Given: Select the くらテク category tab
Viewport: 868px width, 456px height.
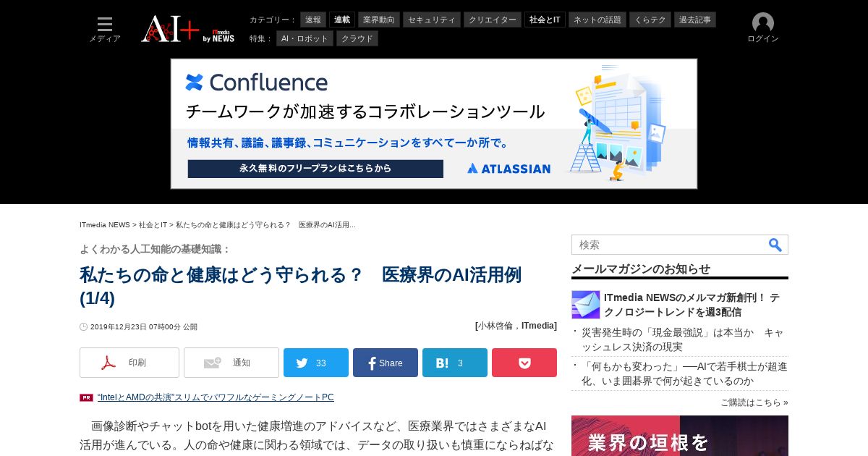Looking at the screenshot, I should (650, 20).
